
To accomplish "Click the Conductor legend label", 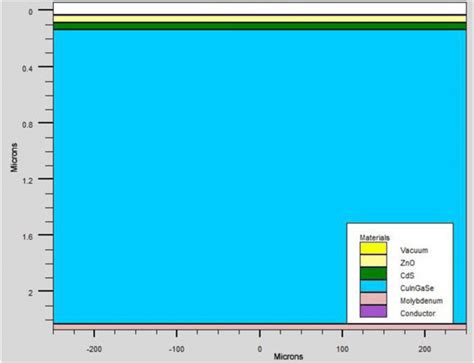I will click(x=418, y=313).
